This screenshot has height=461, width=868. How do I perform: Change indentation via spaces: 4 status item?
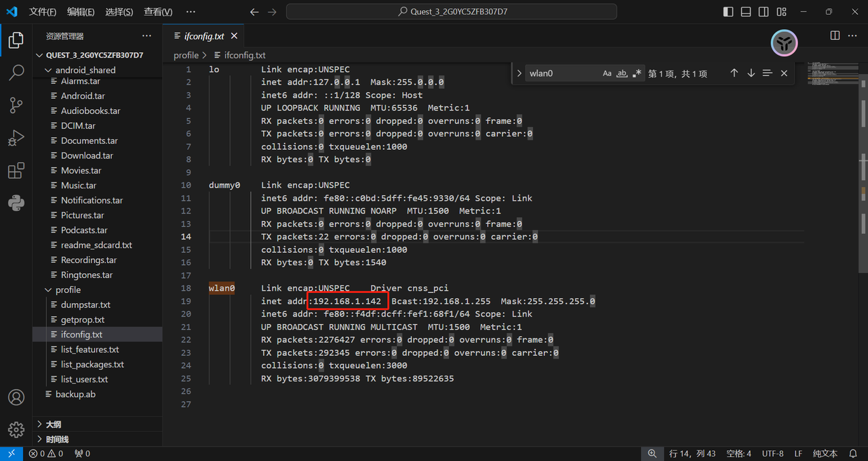pos(738,454)
